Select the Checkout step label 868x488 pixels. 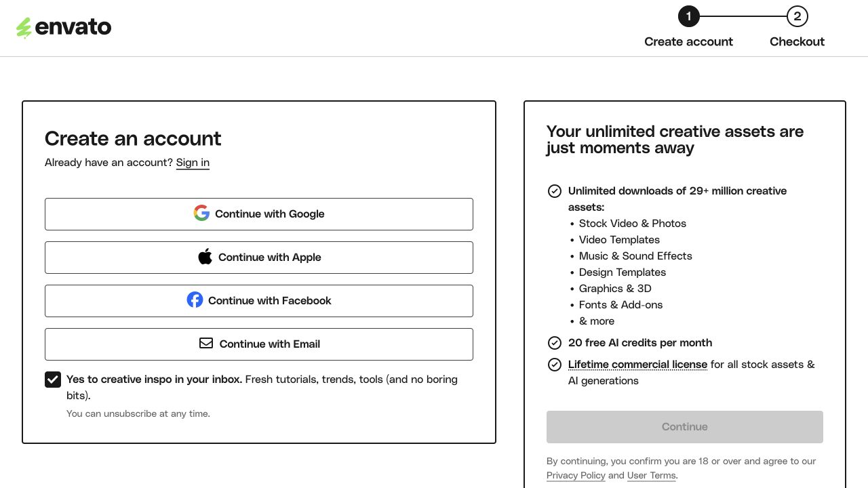coord(797,41)
